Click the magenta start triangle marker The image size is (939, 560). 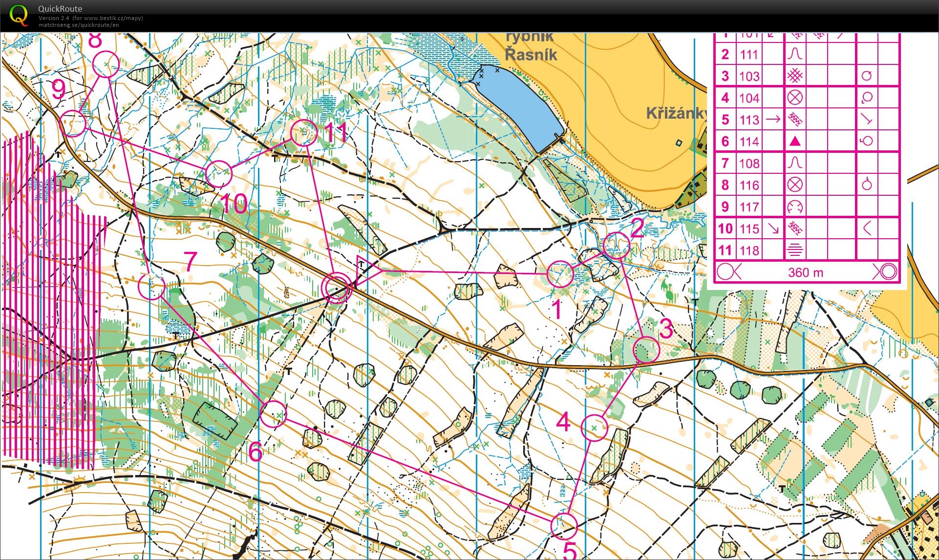pos(365,270)
